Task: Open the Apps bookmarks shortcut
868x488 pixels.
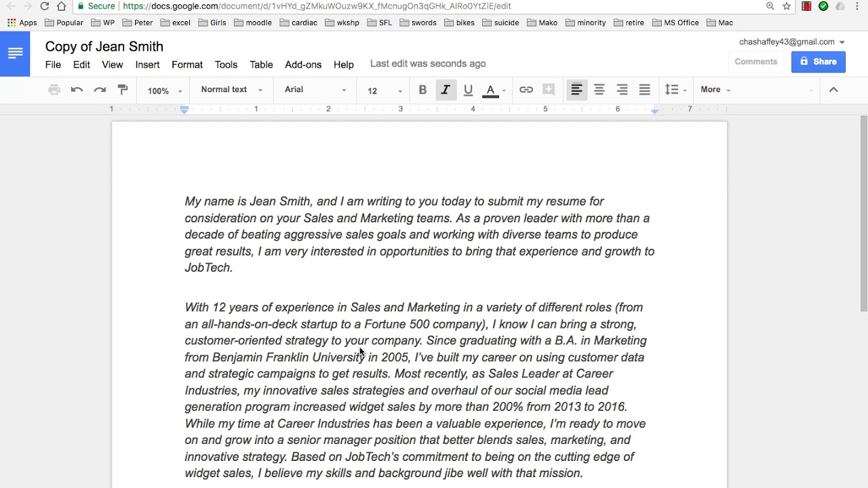Action: pyautogui.click(x=22, y=22)
